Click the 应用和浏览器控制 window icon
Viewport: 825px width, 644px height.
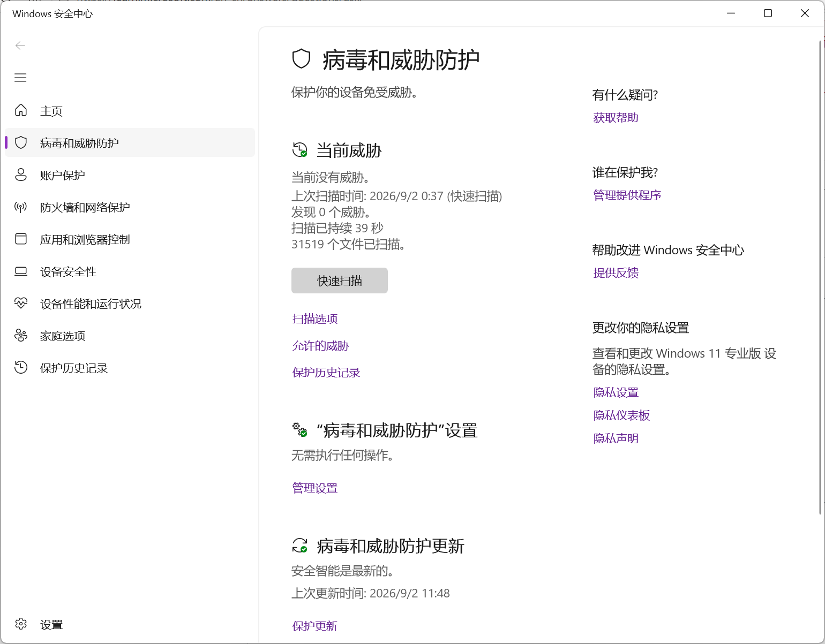click(x=21, y=239)
